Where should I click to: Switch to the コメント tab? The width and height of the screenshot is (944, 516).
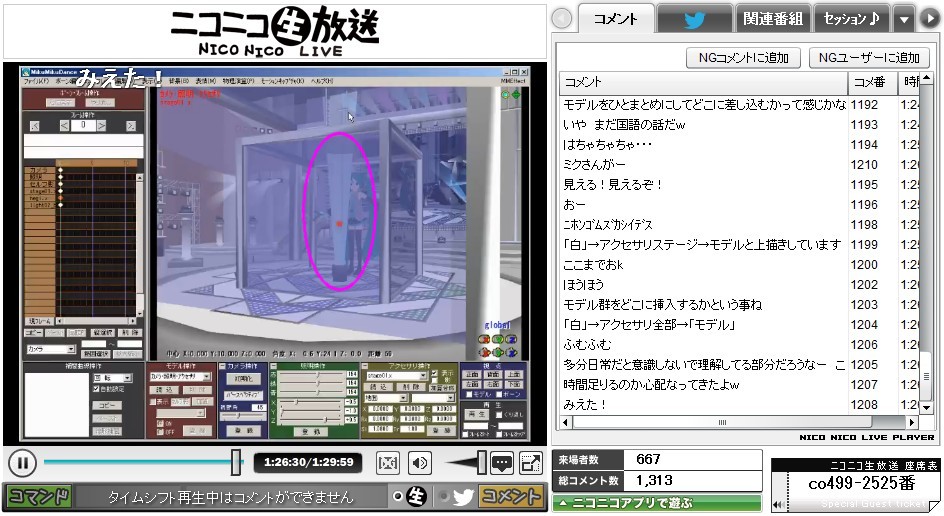pyautogui.click(x=616, y=19)
